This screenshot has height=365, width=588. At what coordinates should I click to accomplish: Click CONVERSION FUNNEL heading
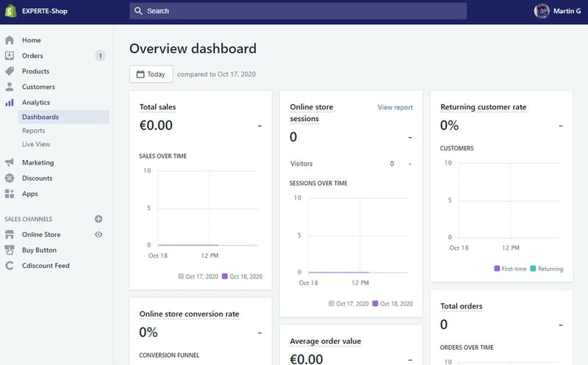169,355
